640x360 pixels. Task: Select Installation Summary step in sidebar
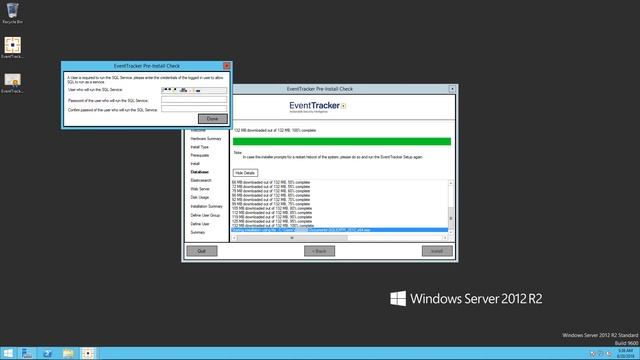pos(207,207)
